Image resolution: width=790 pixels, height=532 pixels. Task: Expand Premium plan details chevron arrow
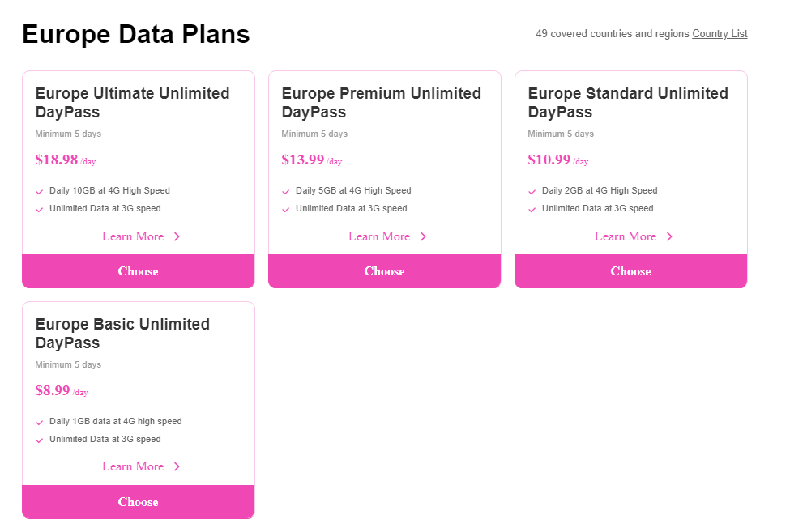coord(424,236)
